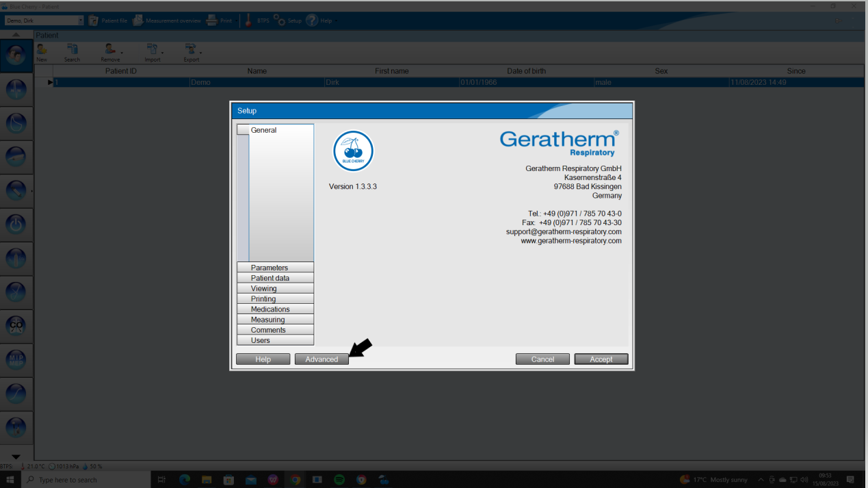Screen dimensions: 868x488
Task: Click the temperature 21.0°C status bar indicator
Action: tap(33, 466)
